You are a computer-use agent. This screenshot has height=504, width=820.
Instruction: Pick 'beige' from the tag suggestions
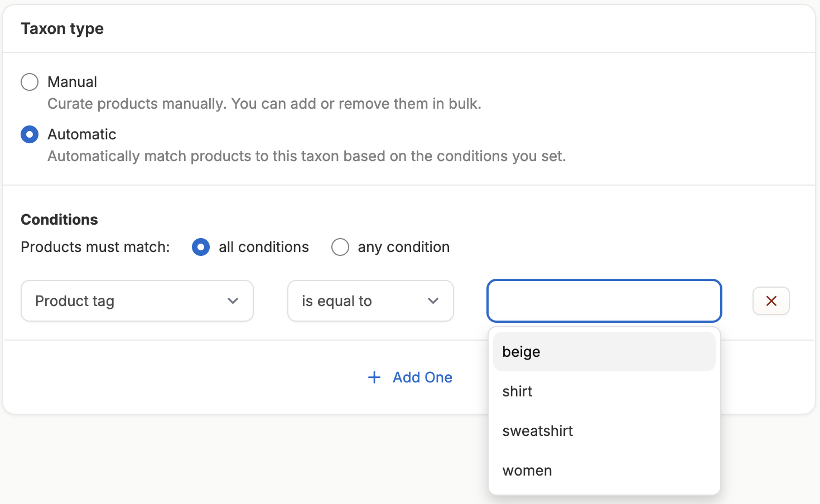click(x=604, y=352)
